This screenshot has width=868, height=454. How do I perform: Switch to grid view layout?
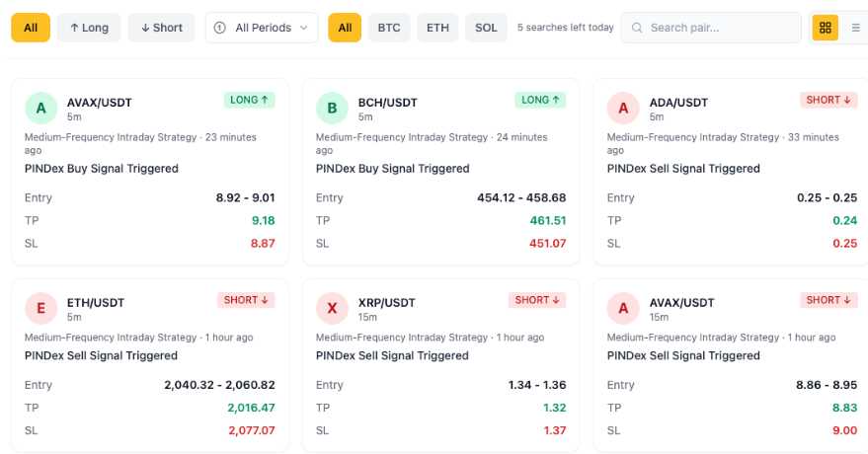click(x=825, y=28)
